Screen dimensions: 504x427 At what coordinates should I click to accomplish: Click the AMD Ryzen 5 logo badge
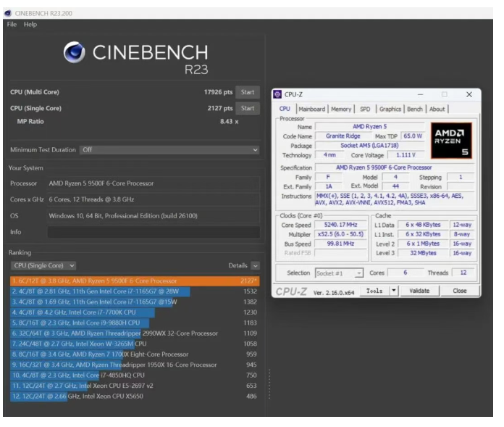452,141
